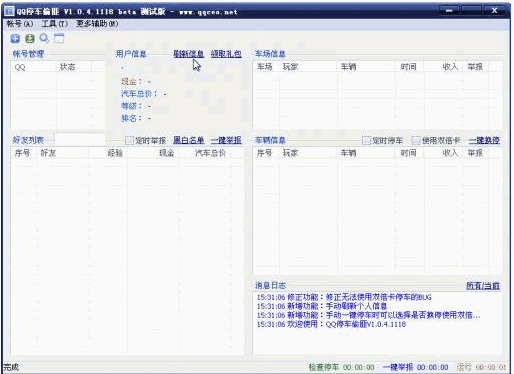
Task: Minimize the QQ停车偷匪 window
Action: (x=449, y=11)
